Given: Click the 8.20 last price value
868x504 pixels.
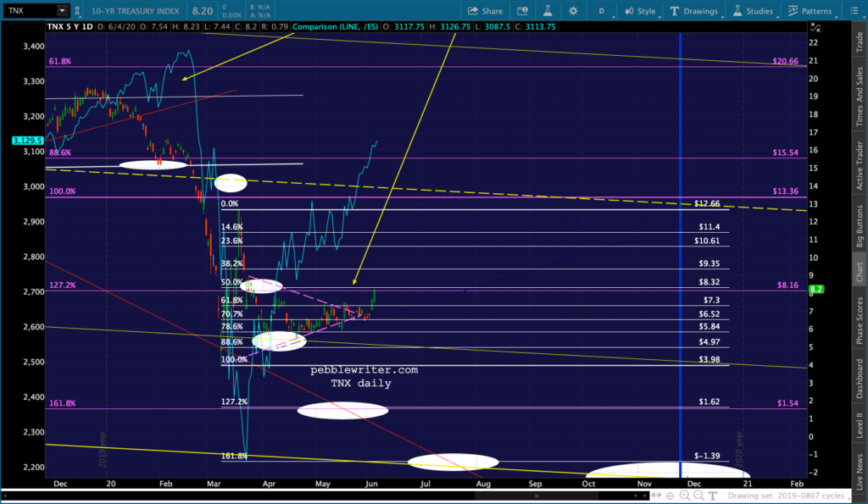Looking at the screenshot, I should pos(203,11).
